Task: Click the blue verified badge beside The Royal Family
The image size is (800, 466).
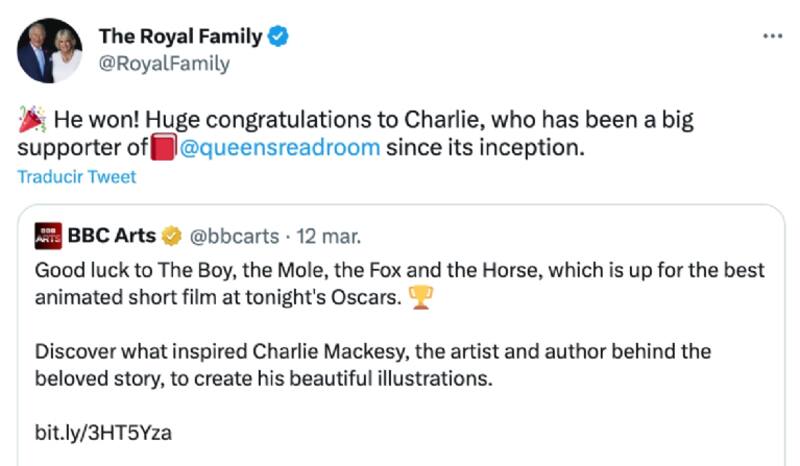Action: [280, 37]
